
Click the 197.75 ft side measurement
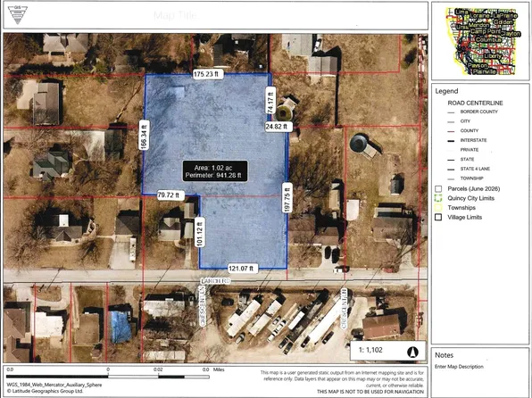287,198
